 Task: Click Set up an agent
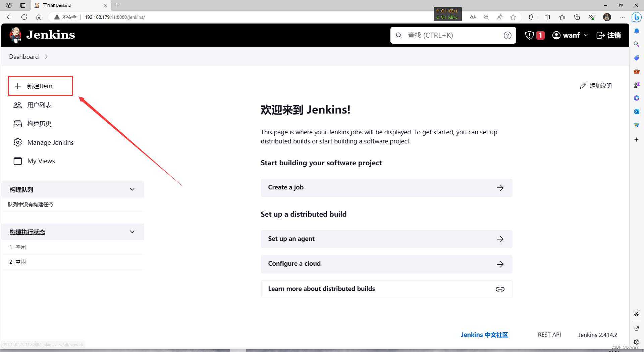(x=386, y=239)
